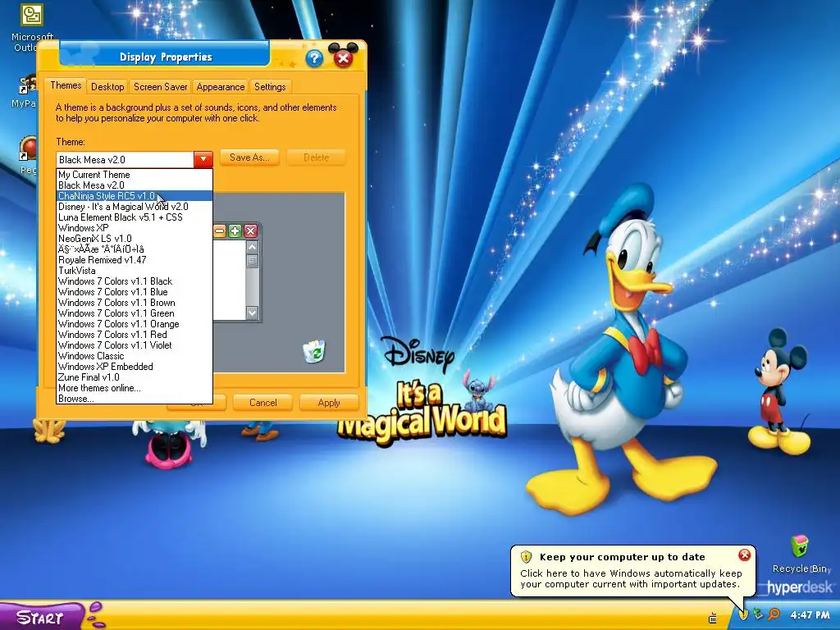Click the Cancel button
840x630 pixels.
tap(263, 402)
